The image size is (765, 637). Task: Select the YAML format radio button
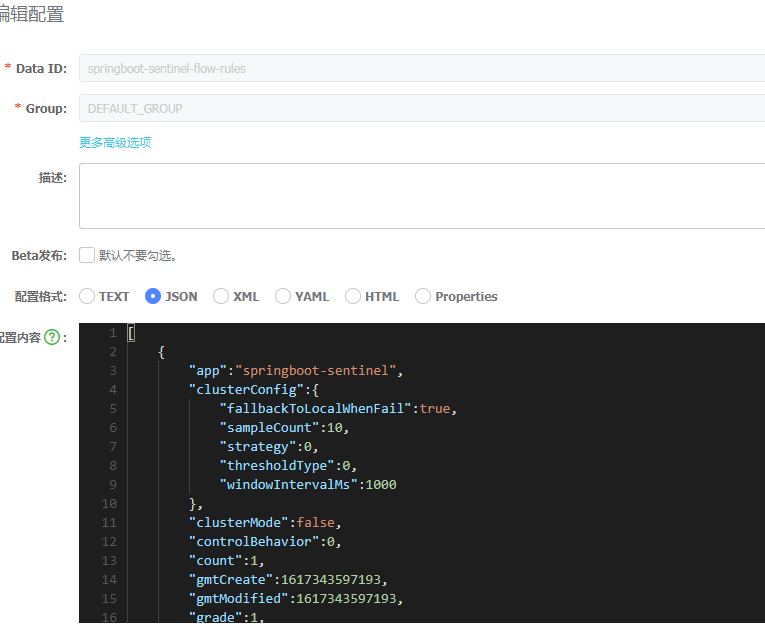282,296
